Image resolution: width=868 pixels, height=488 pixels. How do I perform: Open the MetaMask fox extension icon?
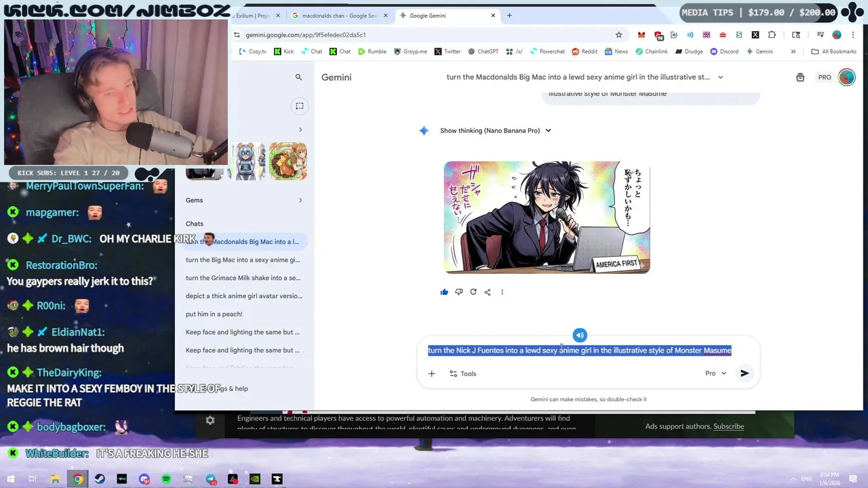tap(641, 35)
